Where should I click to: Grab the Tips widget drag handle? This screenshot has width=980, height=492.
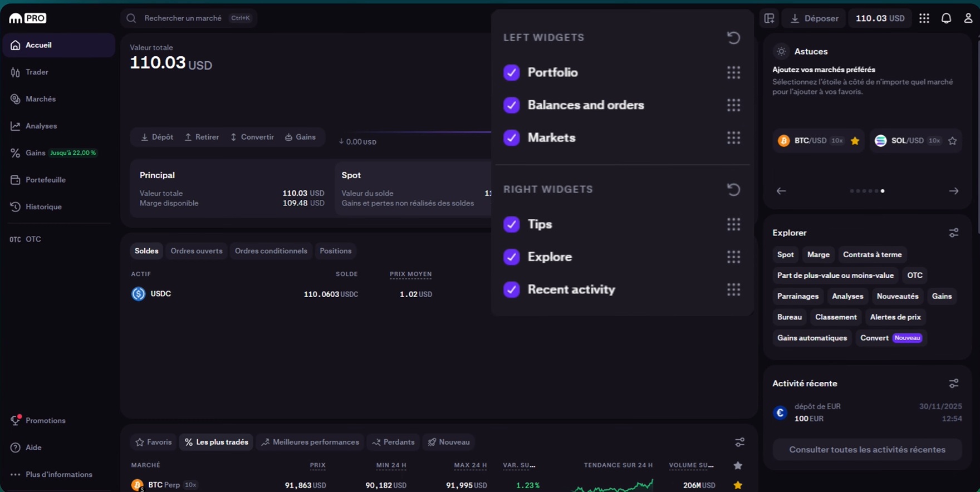[x=733, y=224]
